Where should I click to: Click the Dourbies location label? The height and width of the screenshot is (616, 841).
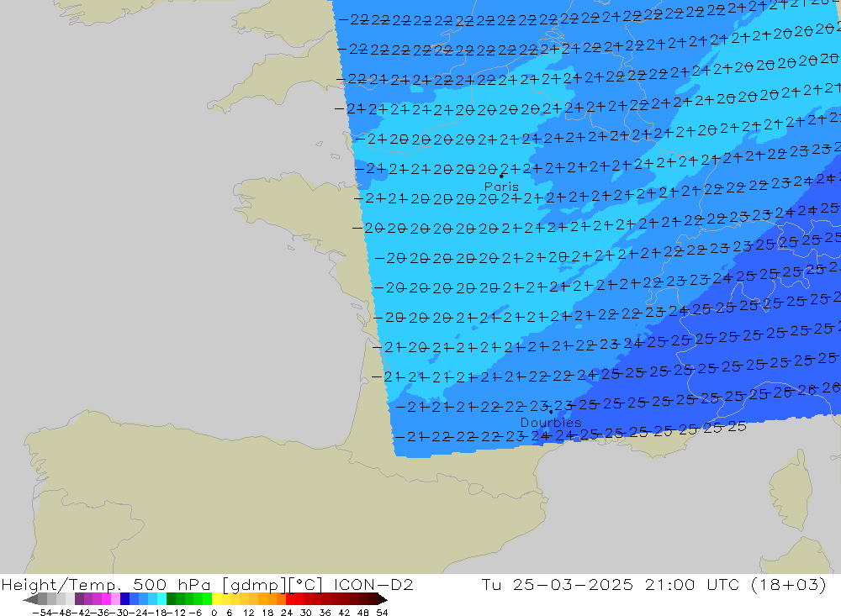[551, 423]
